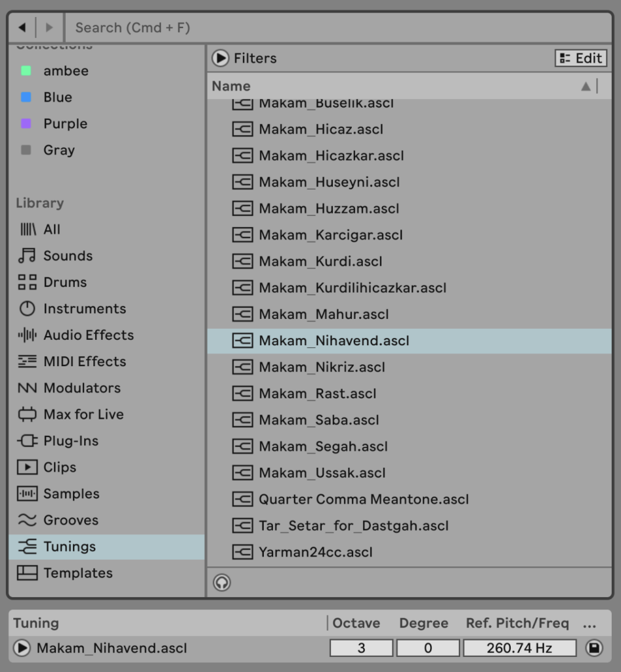Viewport: 621px width, 672px height.
Task: Click the Grooves wave icon
Action: tap(27, 520)
